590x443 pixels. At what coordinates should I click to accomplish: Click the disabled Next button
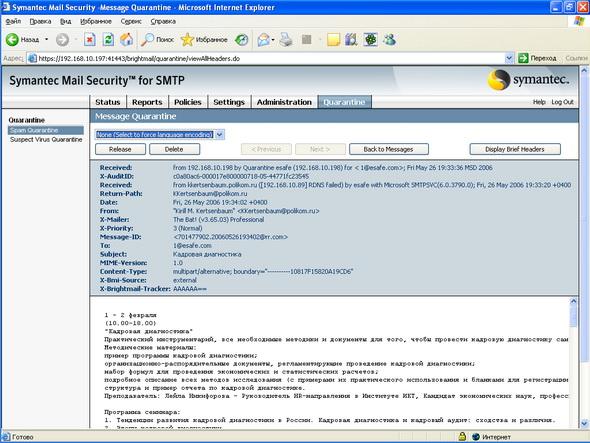coord(320,149)
